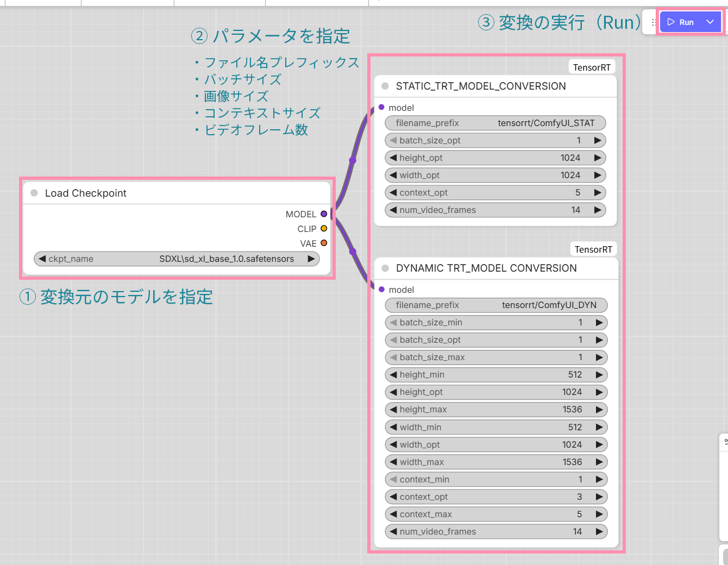This screenshot has height=565, width=728.
Task: Click the model input port on DYNAMIC node
Action: (x=381, y=290)
